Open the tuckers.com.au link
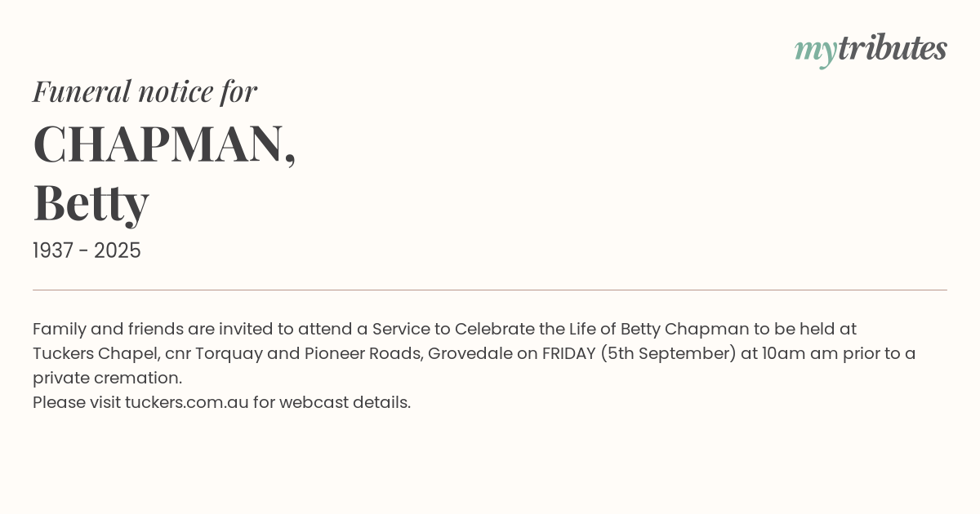The width and height of the screenshot is (980, 514). coord(186,402)
